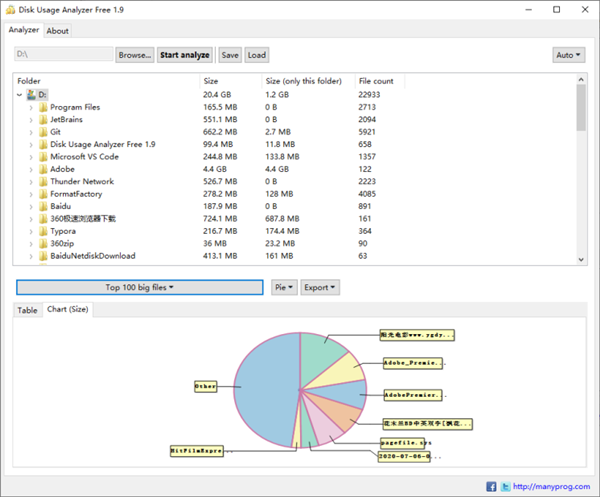Expand the JetBrains folder node

[x=31, y=119]
